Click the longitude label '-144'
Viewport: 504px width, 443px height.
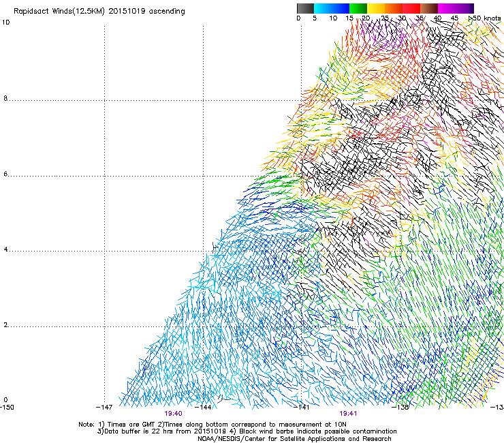tap(203, 408)
